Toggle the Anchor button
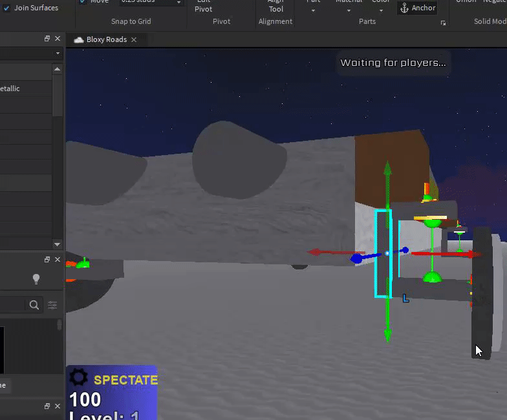Image resolution: width=507 pixels, height=420 pixels. [418, 8]
